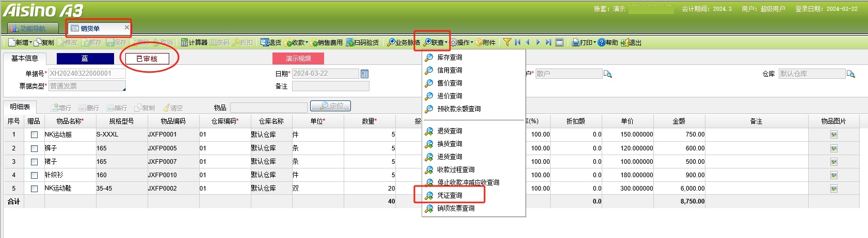Click the JXFP0010 item code cell
The image size is (868, 238).
(173, 175)
